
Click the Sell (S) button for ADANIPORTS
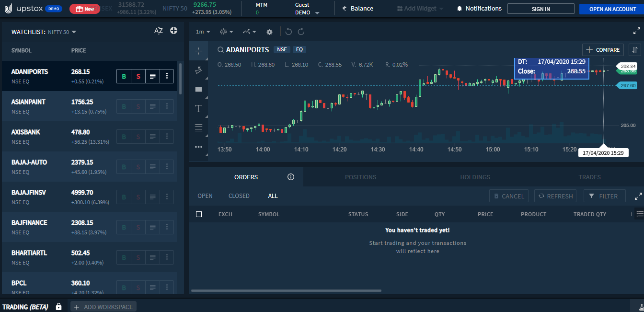point(138,76)
